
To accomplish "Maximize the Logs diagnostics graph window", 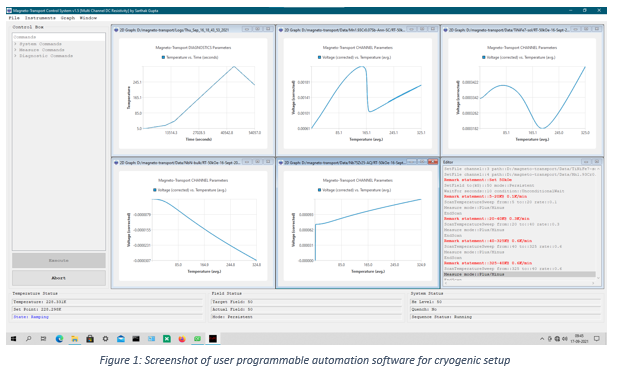I will [258, 29].
